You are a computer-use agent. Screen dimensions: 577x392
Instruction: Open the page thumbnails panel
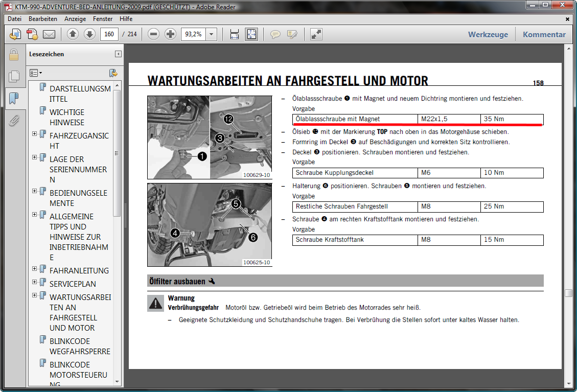[x=14, y=76]
